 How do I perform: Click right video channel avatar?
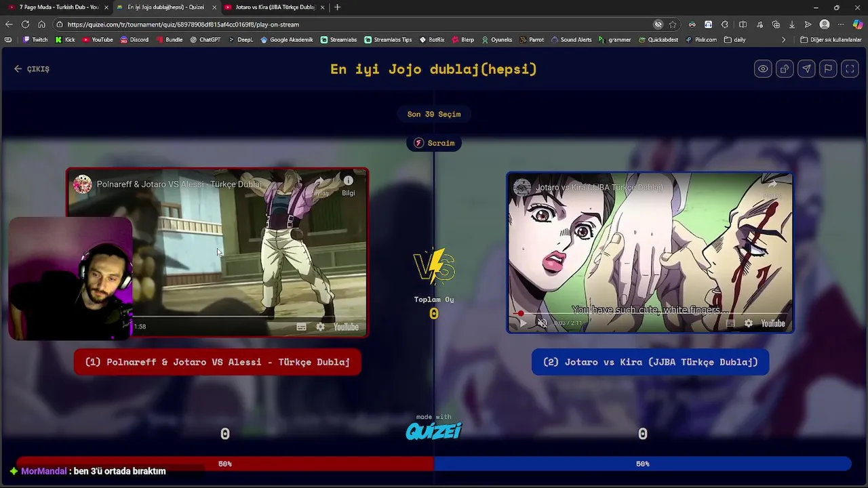[x=522, y=188]
